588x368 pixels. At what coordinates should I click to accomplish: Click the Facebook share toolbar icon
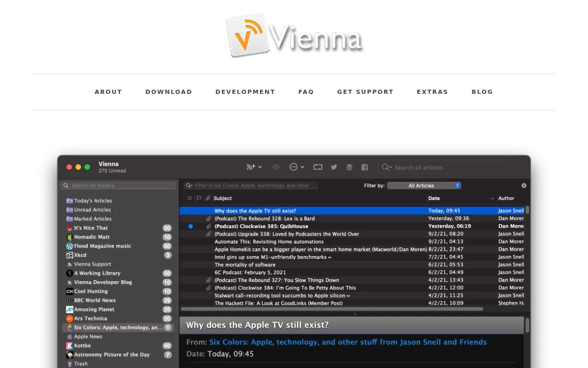pos(365,167)
